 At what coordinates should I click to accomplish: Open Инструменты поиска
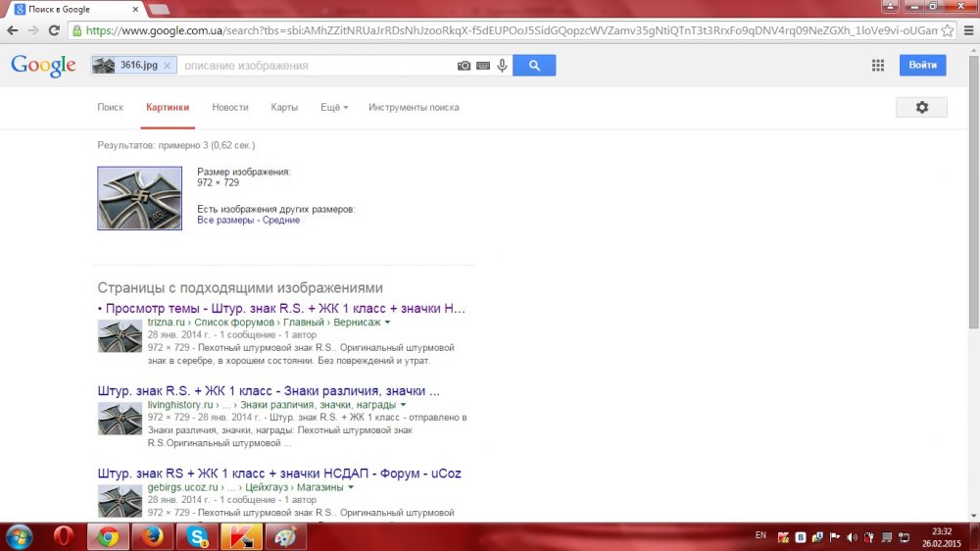pyautogui.click(x=414, y=107)
